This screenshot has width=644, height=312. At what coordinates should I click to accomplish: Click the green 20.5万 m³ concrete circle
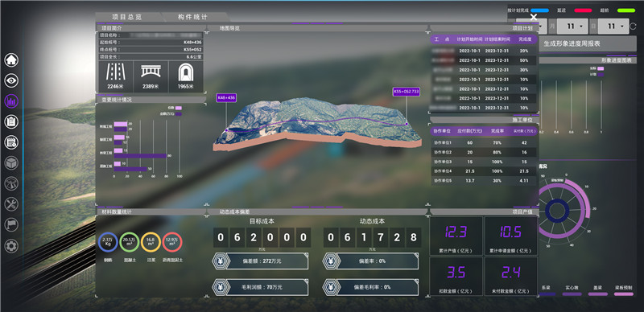pos(130,242)
